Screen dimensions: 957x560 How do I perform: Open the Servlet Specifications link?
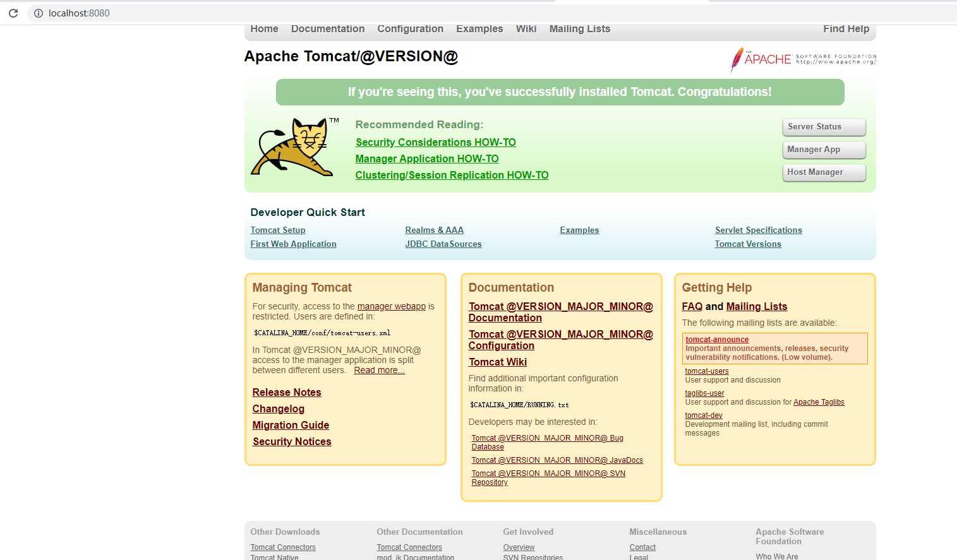point(758,230)
